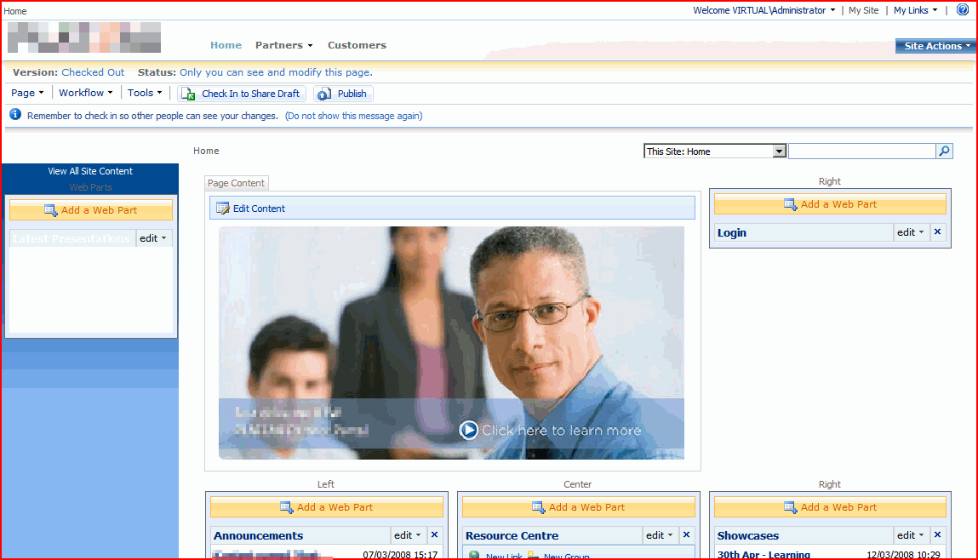Screen dimensions: 978x560
Task: Open the Workflow menu
Action: [x=86, y=94]
